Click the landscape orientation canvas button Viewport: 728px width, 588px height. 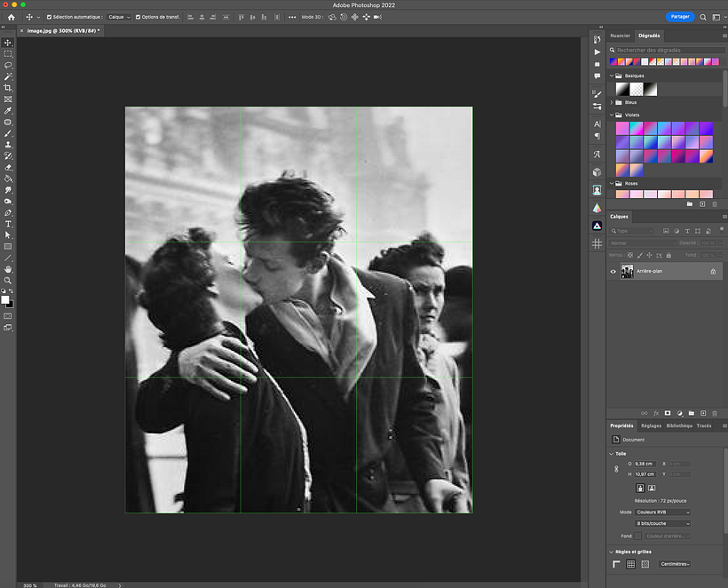point(652,488)
